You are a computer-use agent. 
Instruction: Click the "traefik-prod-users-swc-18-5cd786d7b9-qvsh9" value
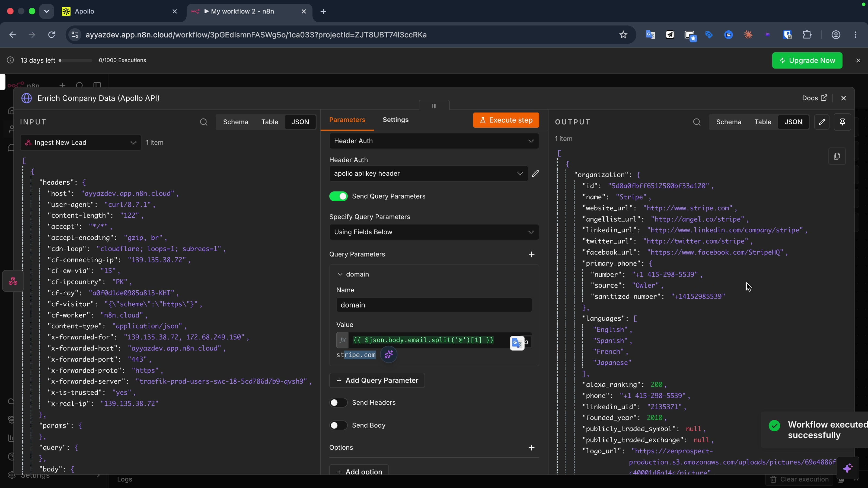pyautogui.click(x=221, y=381)
